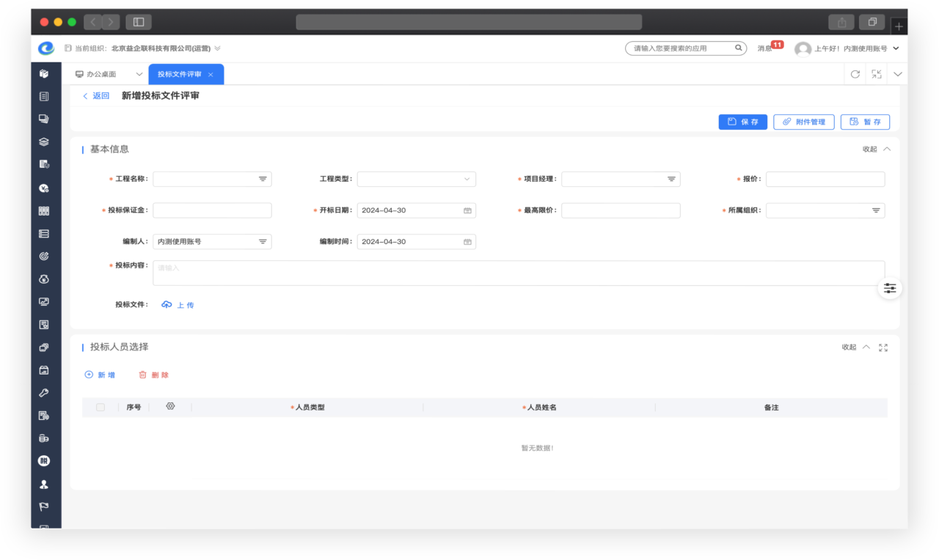939x560 pixels.
Task: Click the user avatar icon
Action: tap(803, 49)
